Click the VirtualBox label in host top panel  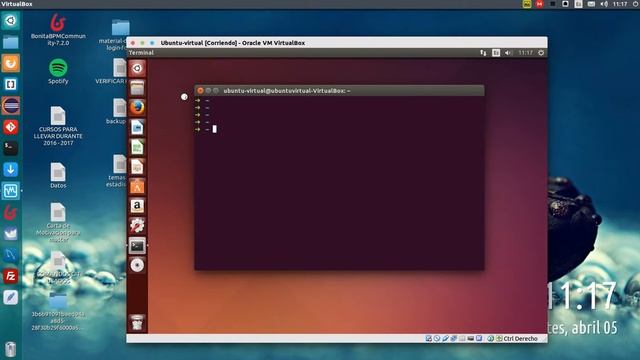click(17, 4)
